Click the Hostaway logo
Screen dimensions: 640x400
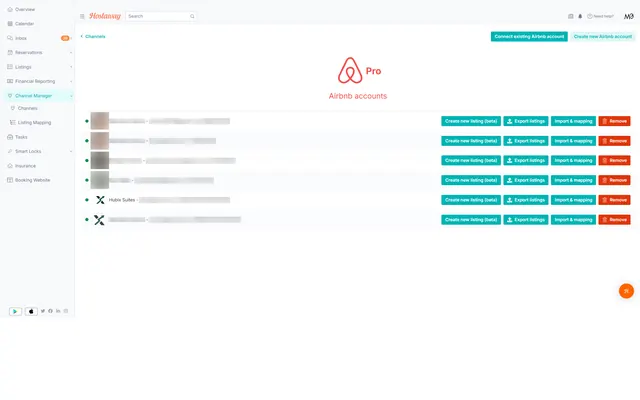105,16
